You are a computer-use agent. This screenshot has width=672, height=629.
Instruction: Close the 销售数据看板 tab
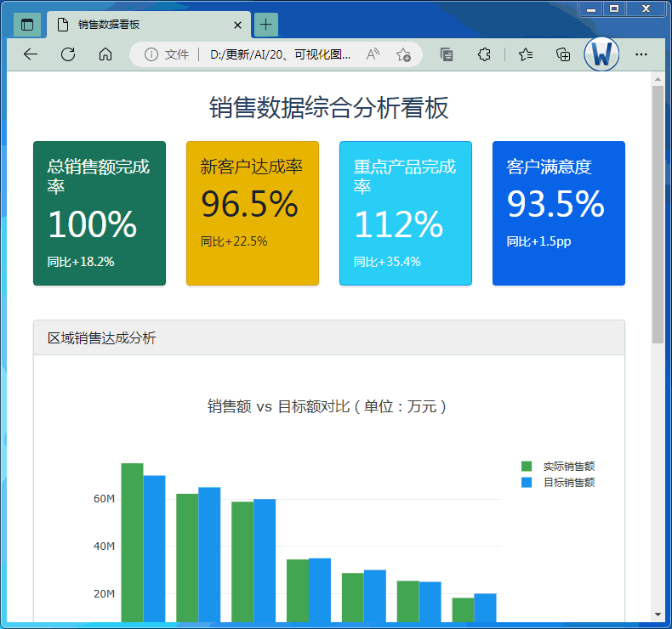pos(237,25)
